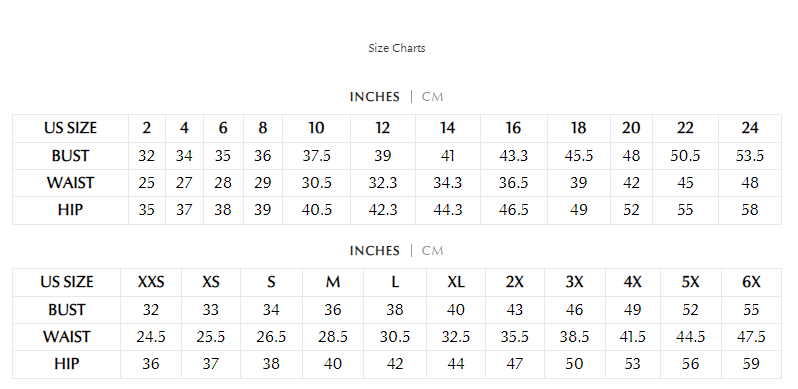Click the Size Charts heading

[x=397, y=48]
